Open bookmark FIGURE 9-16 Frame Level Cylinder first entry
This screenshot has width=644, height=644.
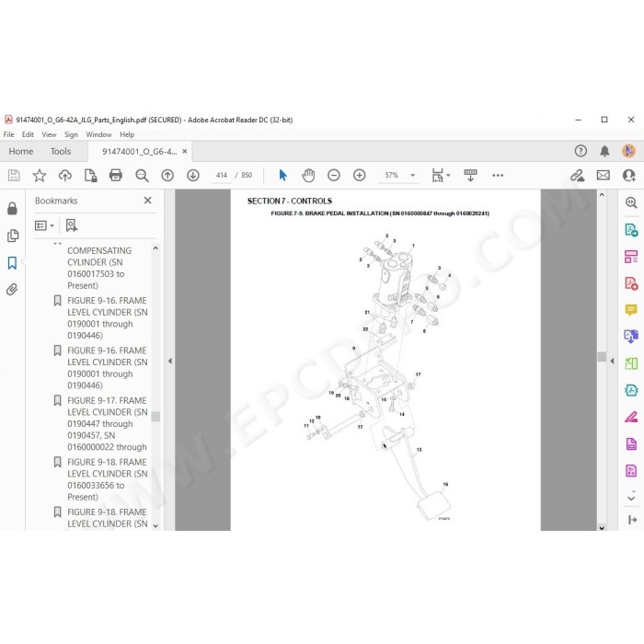click(108, 318)
